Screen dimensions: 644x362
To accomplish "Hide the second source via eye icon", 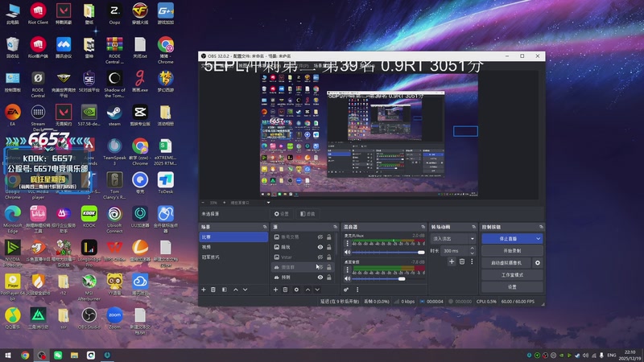I will tap(320, 247).
